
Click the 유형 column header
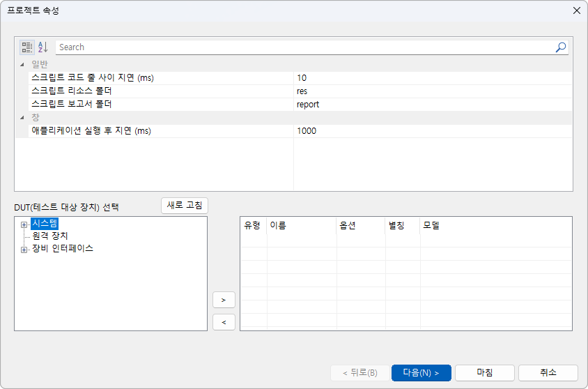(x=254, y=225)
